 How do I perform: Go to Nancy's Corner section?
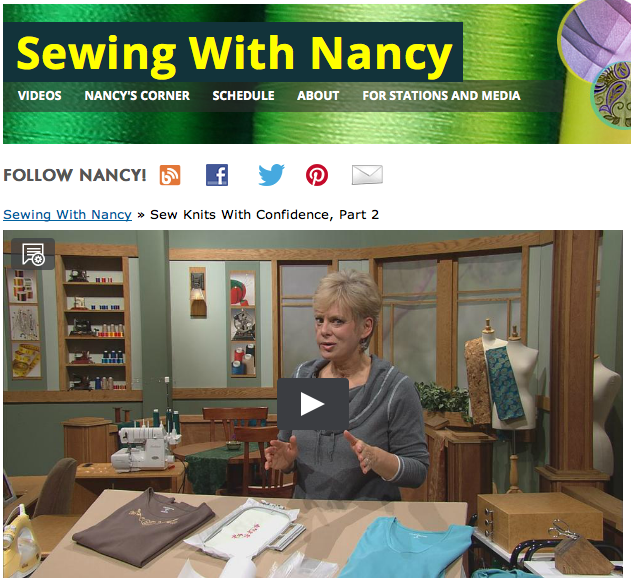point(137,96)
